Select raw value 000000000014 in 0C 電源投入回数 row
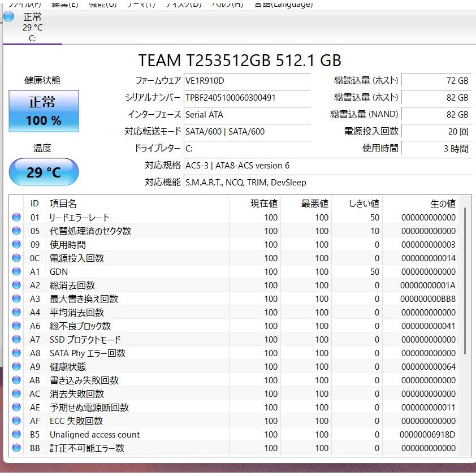Viewport: 476px width, 476px height. tap(429, 258)
